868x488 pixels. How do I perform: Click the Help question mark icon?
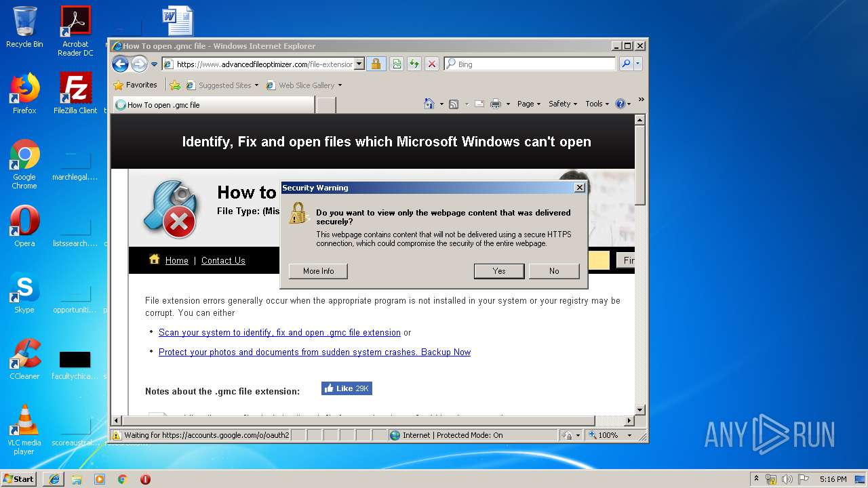(620, 104)
